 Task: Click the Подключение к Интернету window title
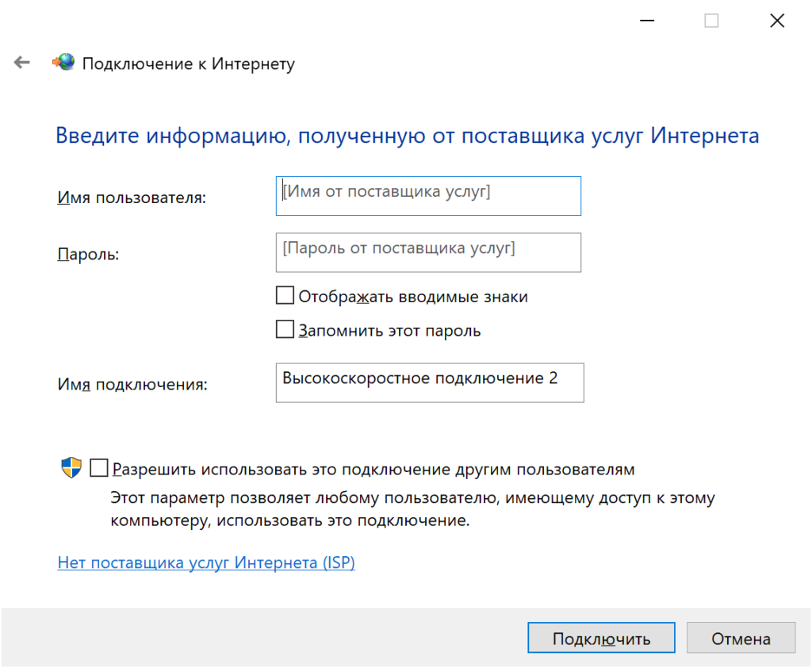point(189,63)
